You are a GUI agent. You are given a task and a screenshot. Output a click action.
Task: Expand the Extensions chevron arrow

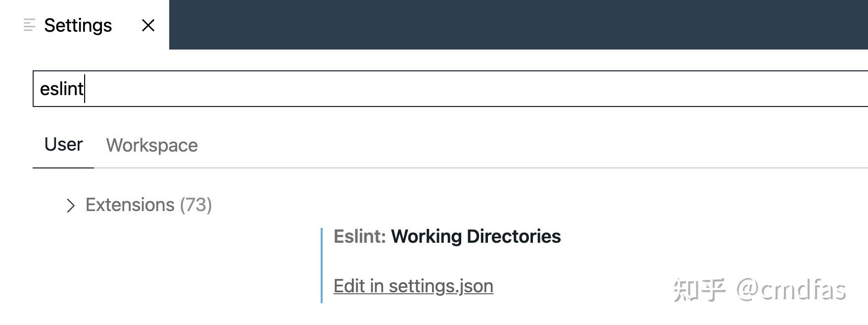coord(70,205)
